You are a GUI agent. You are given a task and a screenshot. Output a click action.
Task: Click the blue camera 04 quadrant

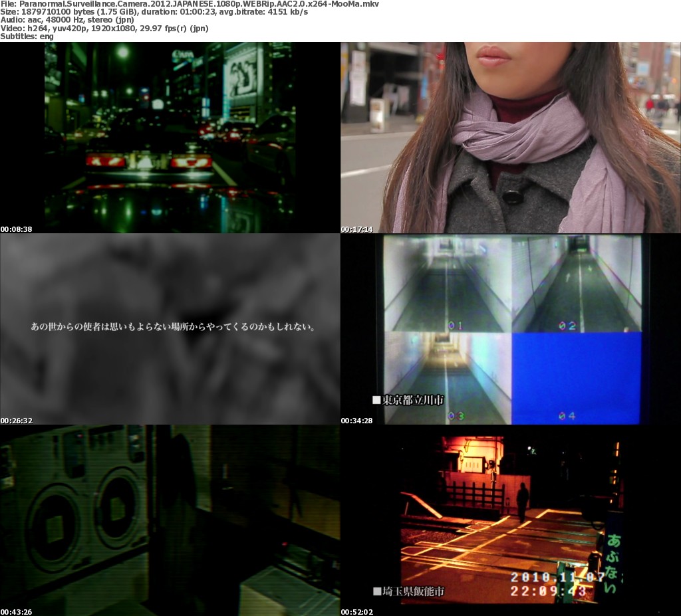(x=576, y=377)
